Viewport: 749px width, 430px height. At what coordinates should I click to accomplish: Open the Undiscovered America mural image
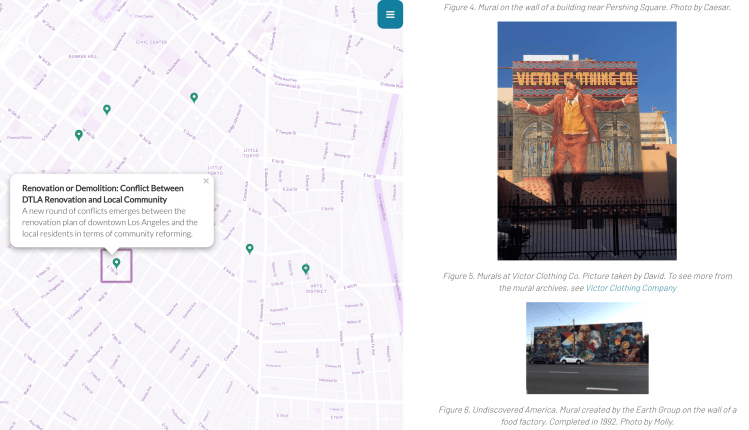[x=587, y=347]
